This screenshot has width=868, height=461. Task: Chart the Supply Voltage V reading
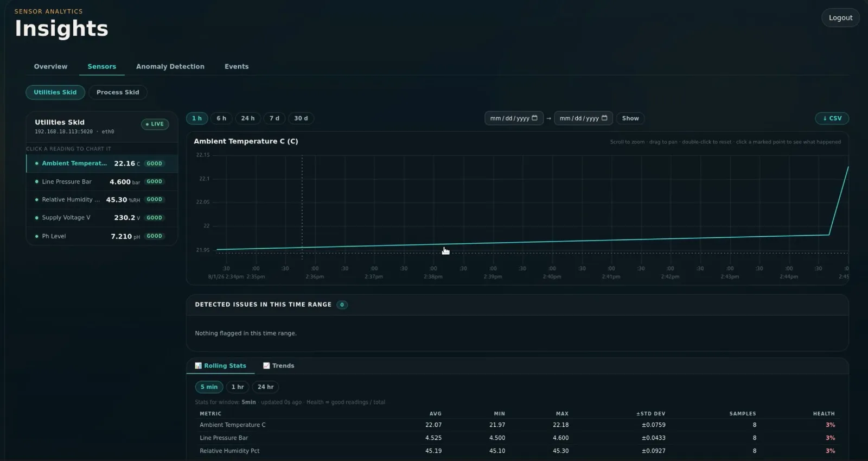(x=102, y=218)
